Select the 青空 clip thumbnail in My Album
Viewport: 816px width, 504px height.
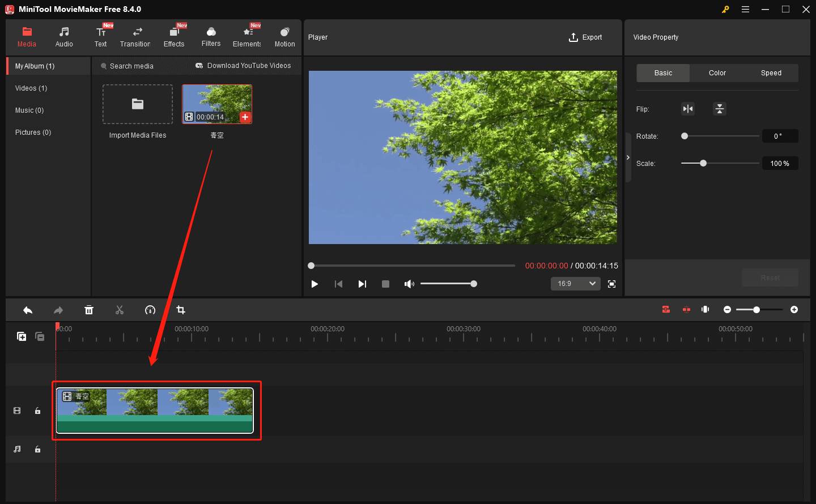coord(217,104)
